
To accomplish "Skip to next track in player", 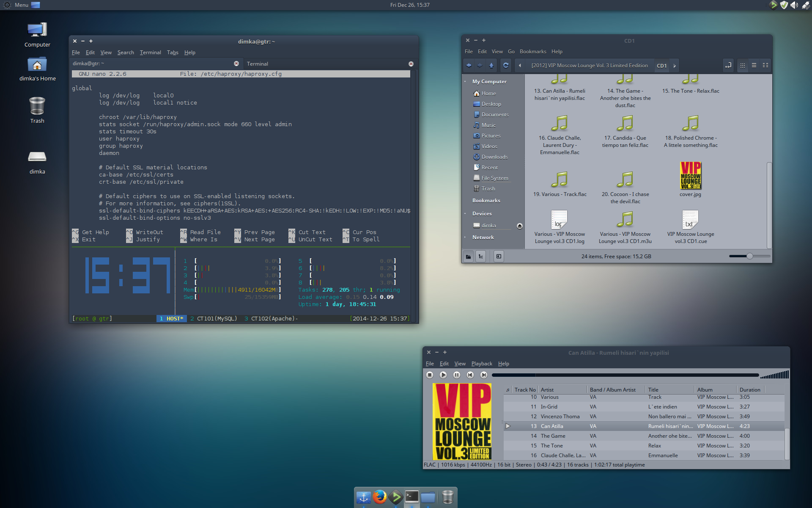I will (x=484, y=375).
